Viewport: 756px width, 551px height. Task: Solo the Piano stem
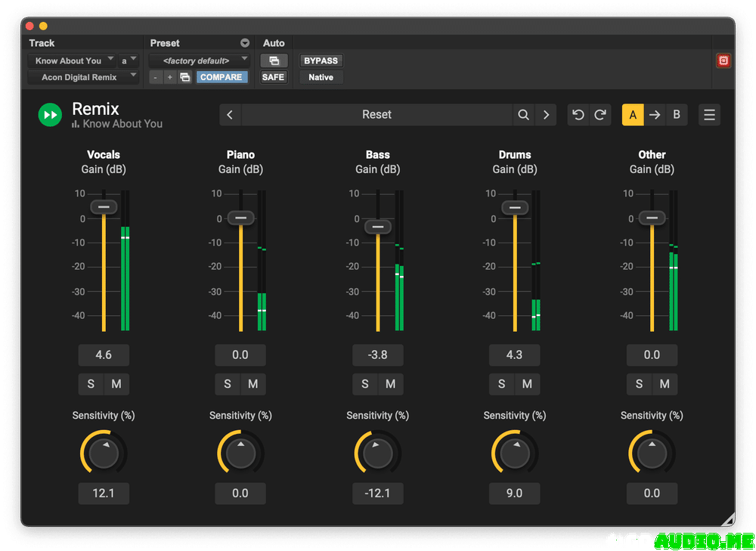[x=227, y=384]
